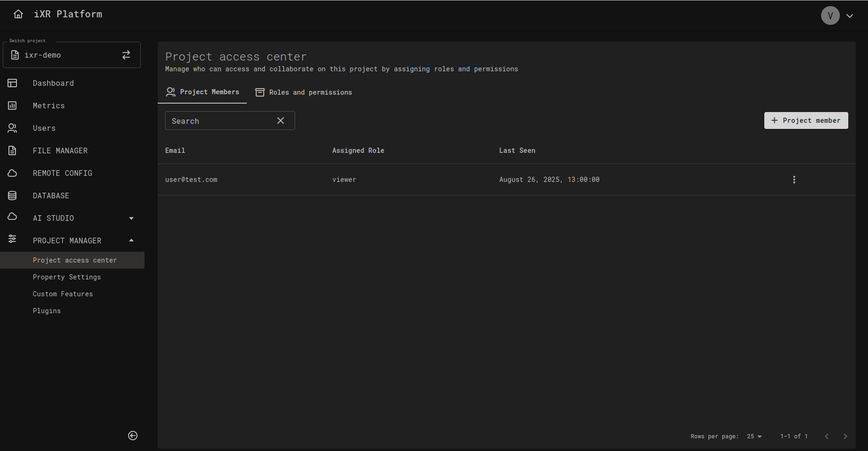Add a new Project member
This screenshot has width=868, height=451.
tap(806, 120)
